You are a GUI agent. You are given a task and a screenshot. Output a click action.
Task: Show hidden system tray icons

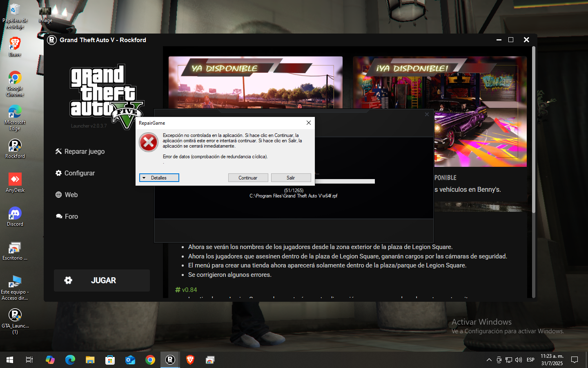point(489,360)
